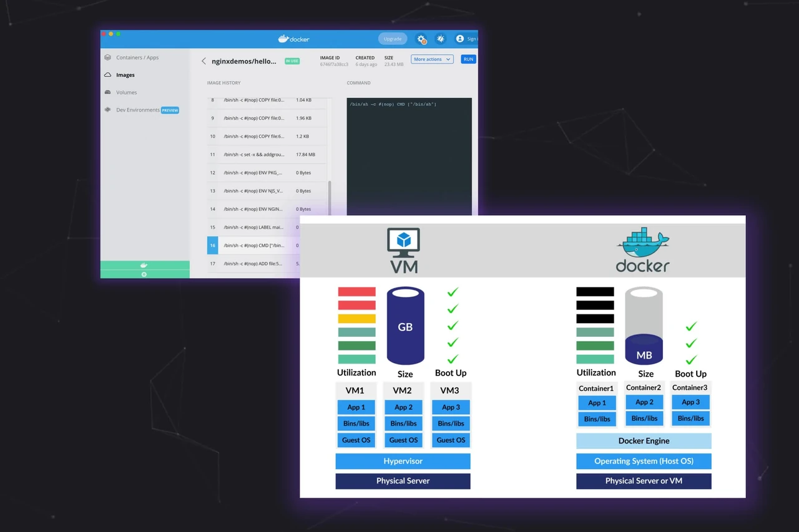Go back with the left chevron arrow

pyautogui.click(x=203, y=61)
